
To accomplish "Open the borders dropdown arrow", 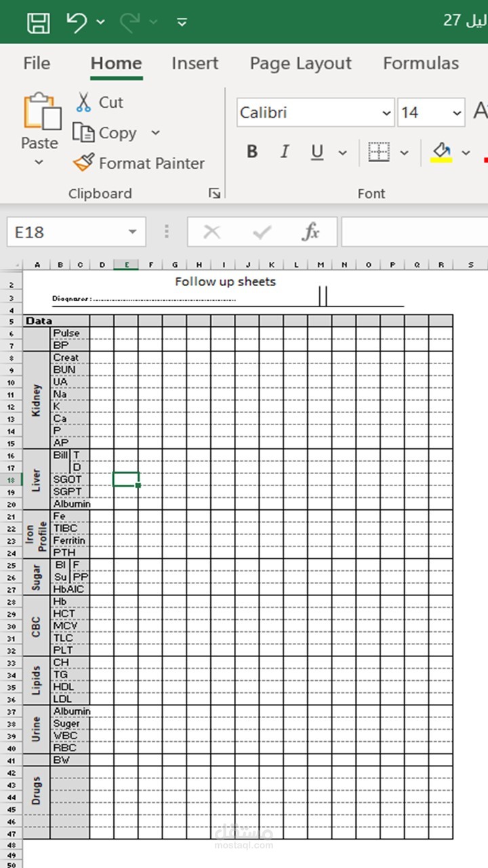I will 405,153.
